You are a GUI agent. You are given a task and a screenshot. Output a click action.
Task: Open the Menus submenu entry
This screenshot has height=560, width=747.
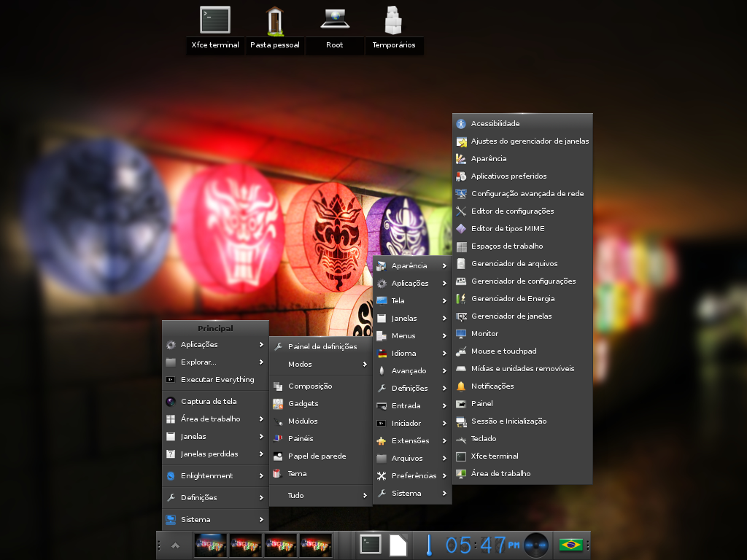[412, 335]
